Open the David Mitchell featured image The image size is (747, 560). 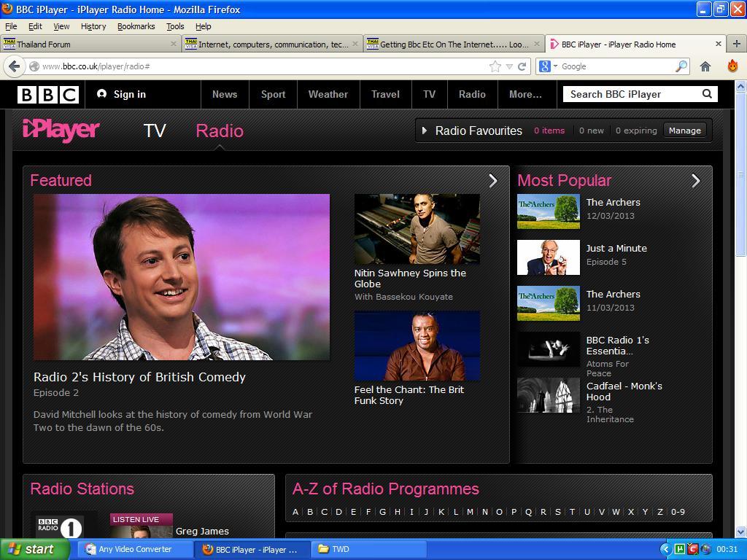tap(182, 276)
